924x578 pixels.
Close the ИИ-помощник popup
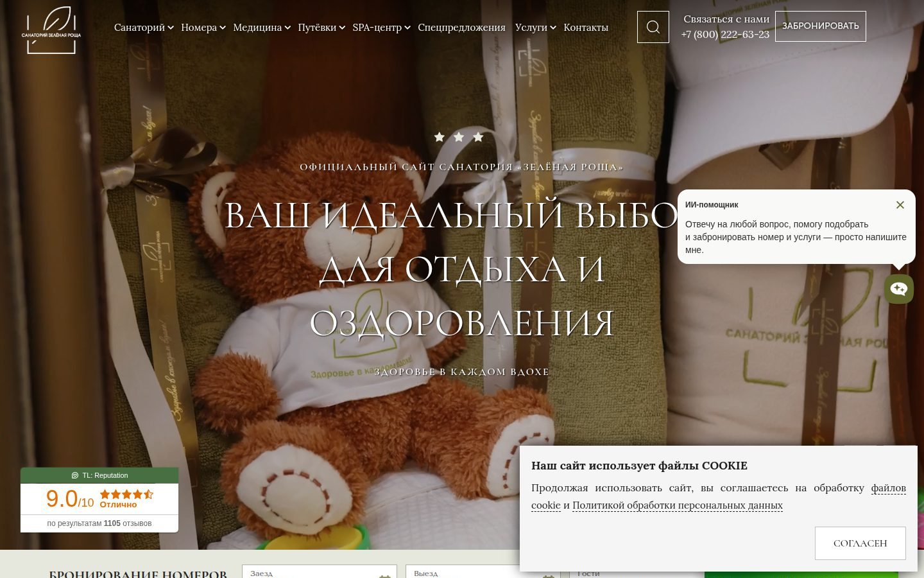(900, 205)
